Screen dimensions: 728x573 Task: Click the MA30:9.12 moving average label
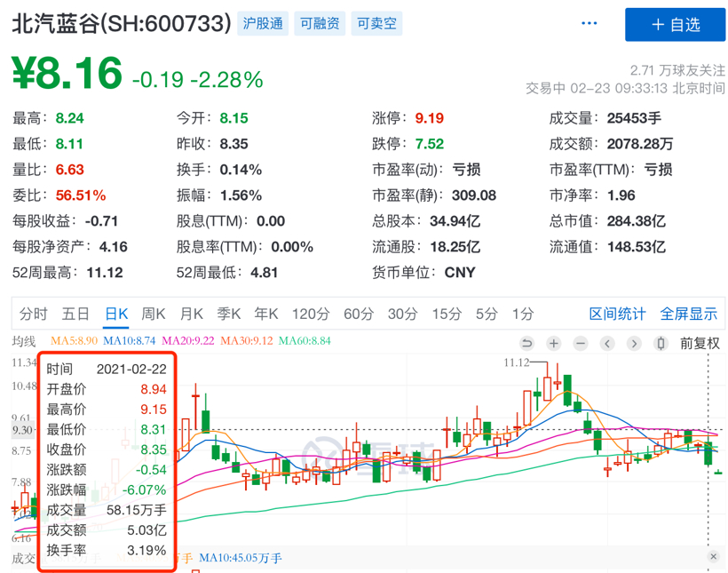(247, 340)
